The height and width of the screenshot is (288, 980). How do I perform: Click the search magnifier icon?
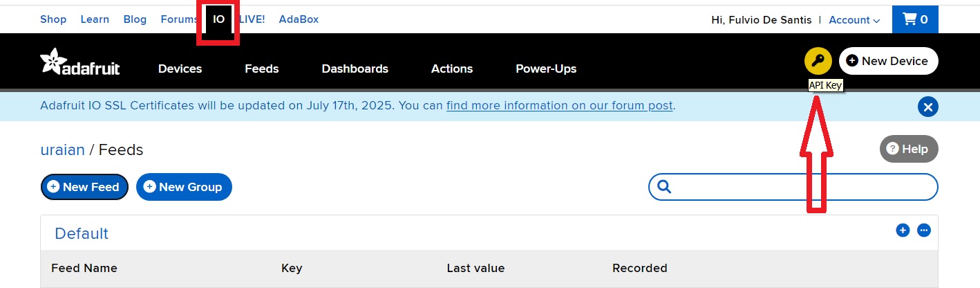click(664, 187)
